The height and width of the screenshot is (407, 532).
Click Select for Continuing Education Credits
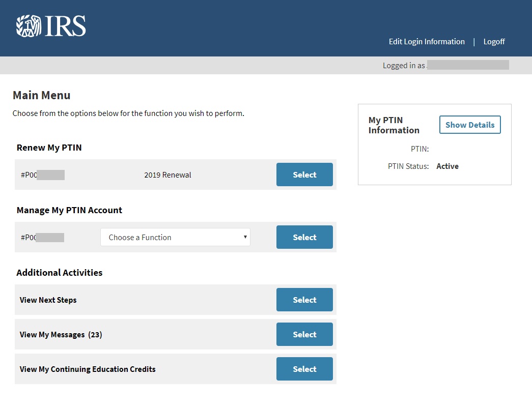(304, 369)
